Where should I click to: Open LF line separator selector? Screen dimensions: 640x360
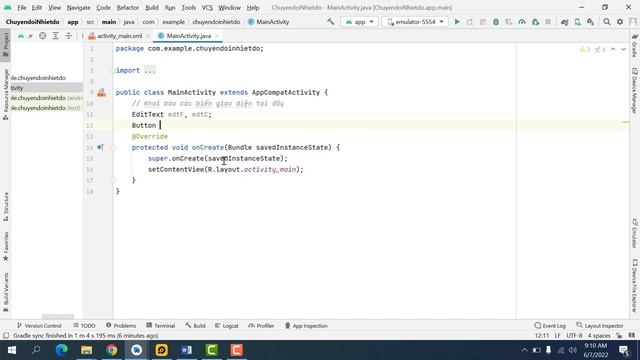[x=558, y=336]
